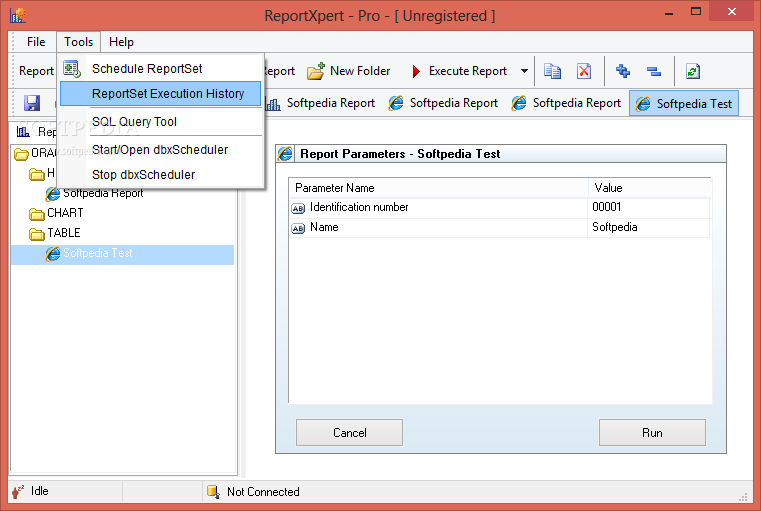Select the Name parameter row
This screenshot has width=761, height=511.
499,228
